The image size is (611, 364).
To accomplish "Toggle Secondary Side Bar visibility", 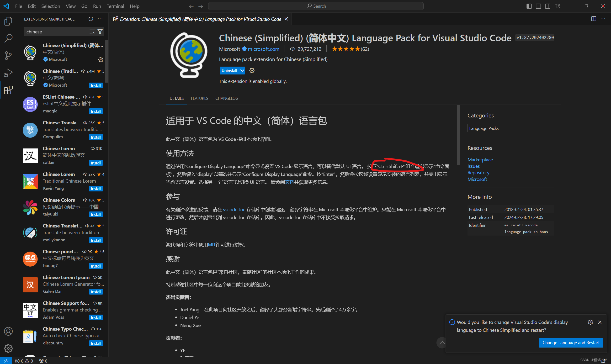I will tap(548, 6).
